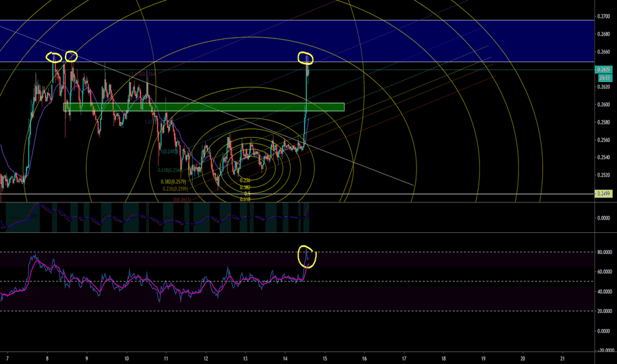Click date 9 on the time axis

pos(87,359)
